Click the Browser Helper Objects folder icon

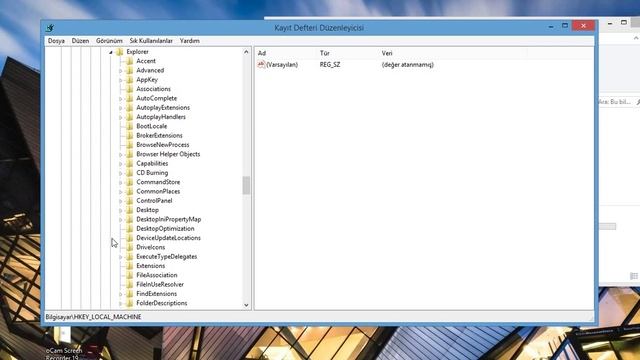pyautogui.click(x=129, y=154)
